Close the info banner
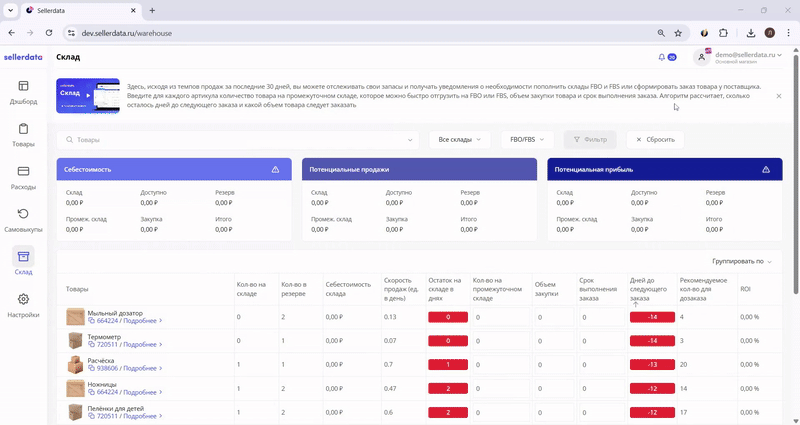This screenshot has width=800, height=425. coord(779,97)
